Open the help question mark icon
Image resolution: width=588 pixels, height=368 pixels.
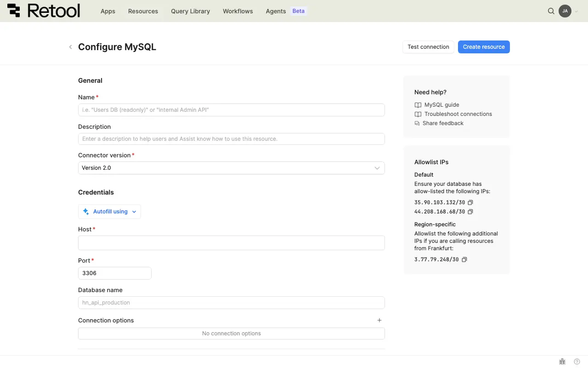point(577,362)
